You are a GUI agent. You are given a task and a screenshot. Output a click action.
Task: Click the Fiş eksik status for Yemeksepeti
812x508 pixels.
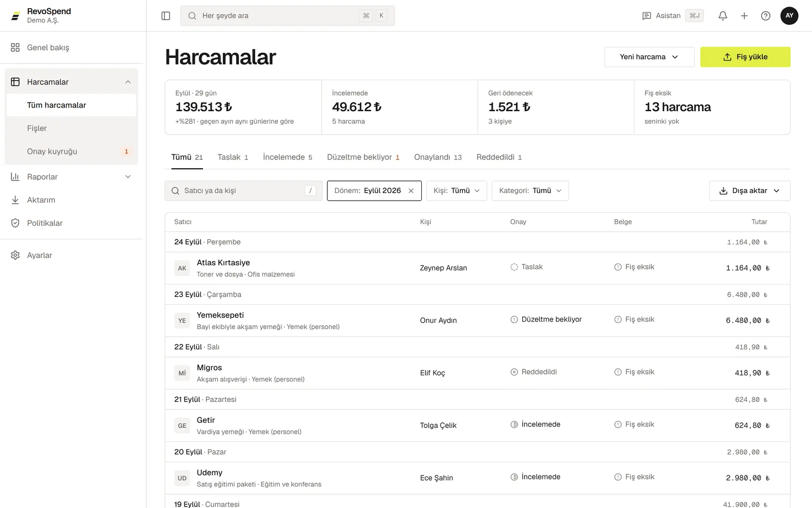tap(634, 320)
